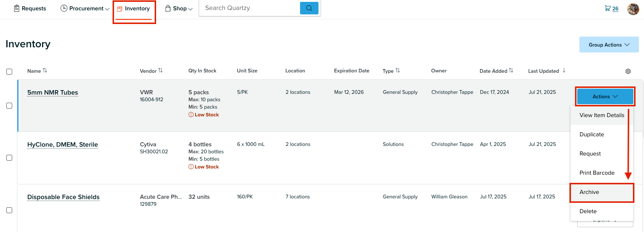Click the blue search magnifier button

coord(309,8)
